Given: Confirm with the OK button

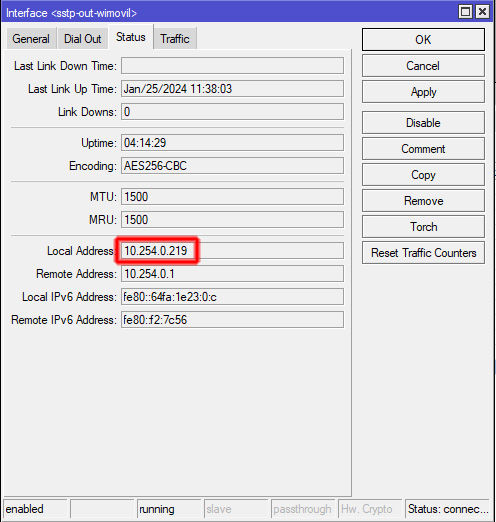Looking at the screenshot, I should tap(423, 40).
